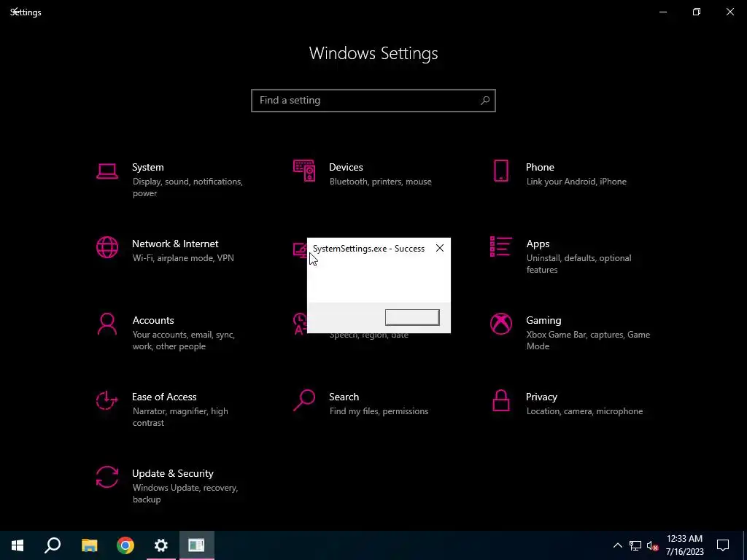Open Network & Internet heading
This screenshot has height=560, width=747.
coord(175,244)
